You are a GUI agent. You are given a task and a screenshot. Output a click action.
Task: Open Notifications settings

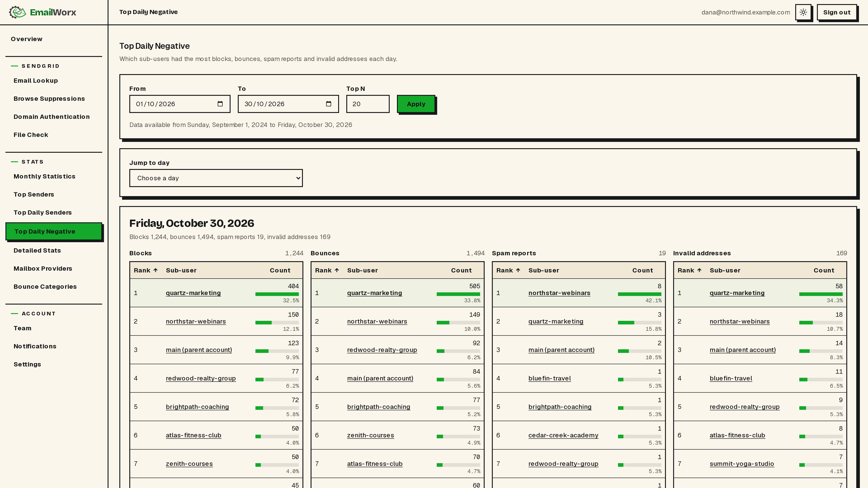click(35, 346)
